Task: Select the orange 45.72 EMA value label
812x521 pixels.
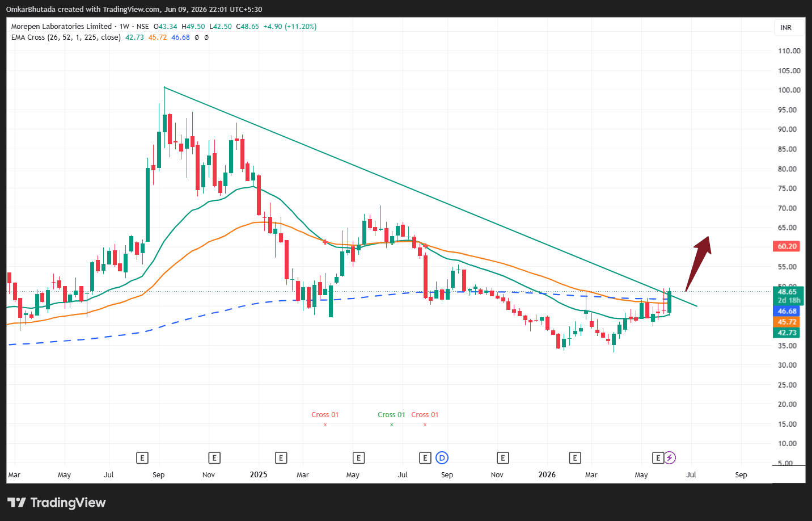Action: point(787,322)
